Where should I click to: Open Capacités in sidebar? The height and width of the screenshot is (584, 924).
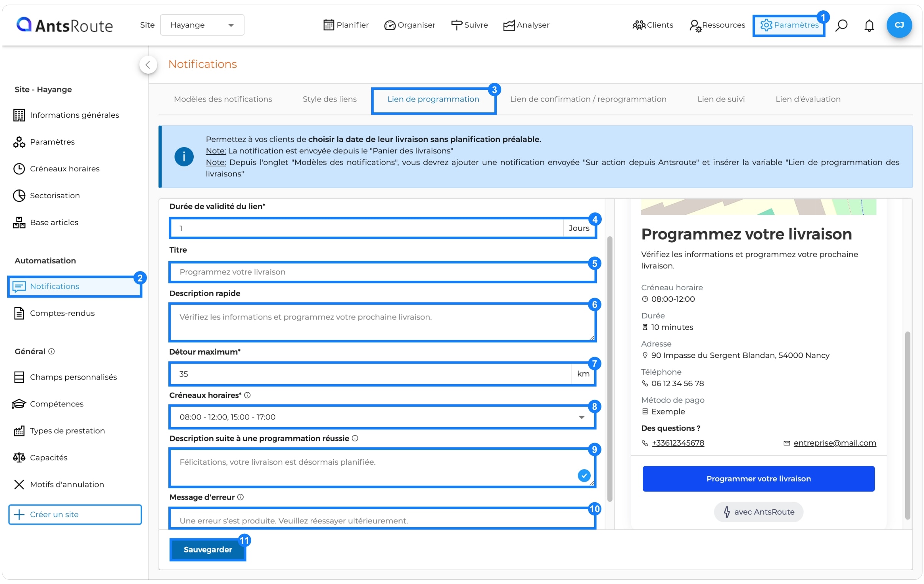(40, 458)
